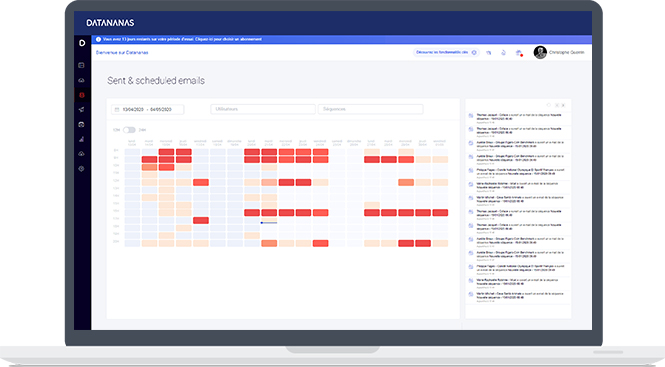Click the blue current-time marker in heatmap
Viewport: 665px width, 367px height.
pyautogui.click(x=269, y=222)
